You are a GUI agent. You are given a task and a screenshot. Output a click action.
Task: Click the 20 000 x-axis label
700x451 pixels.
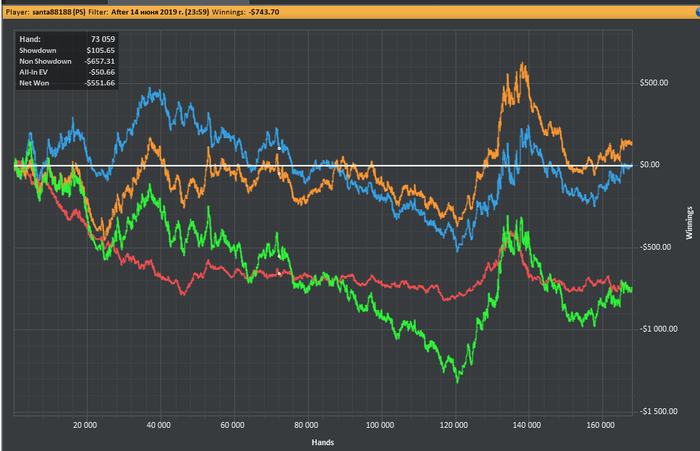click(x=85, y=425)
